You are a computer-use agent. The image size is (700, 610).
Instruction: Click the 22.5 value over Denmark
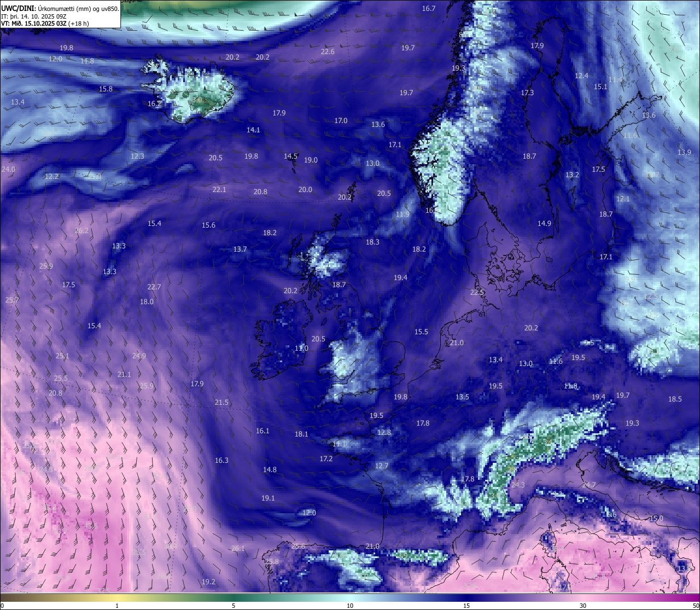click(477, 293)
